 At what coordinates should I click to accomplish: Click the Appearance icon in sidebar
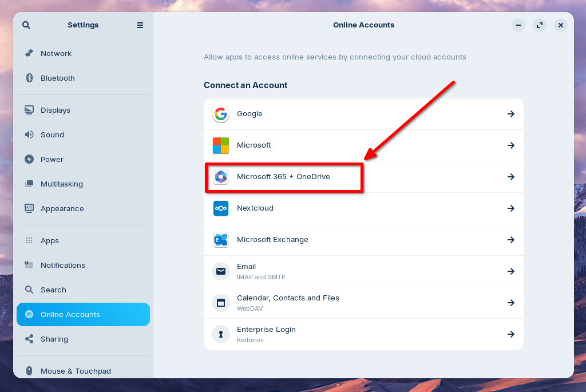29,208
